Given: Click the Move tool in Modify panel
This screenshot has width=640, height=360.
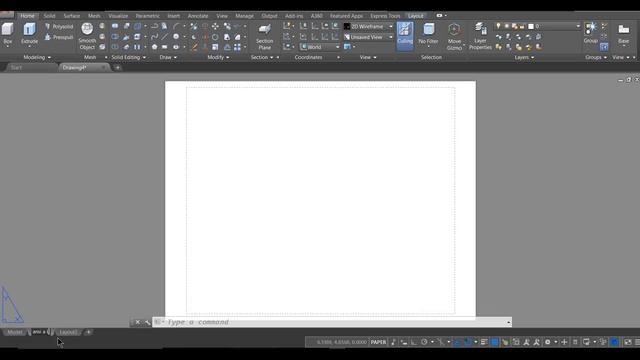Looking at the screenshot, I should [215, 27].
